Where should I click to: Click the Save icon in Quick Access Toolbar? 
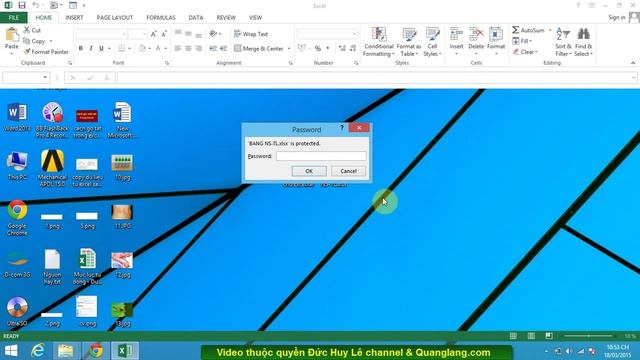point(22,5)
